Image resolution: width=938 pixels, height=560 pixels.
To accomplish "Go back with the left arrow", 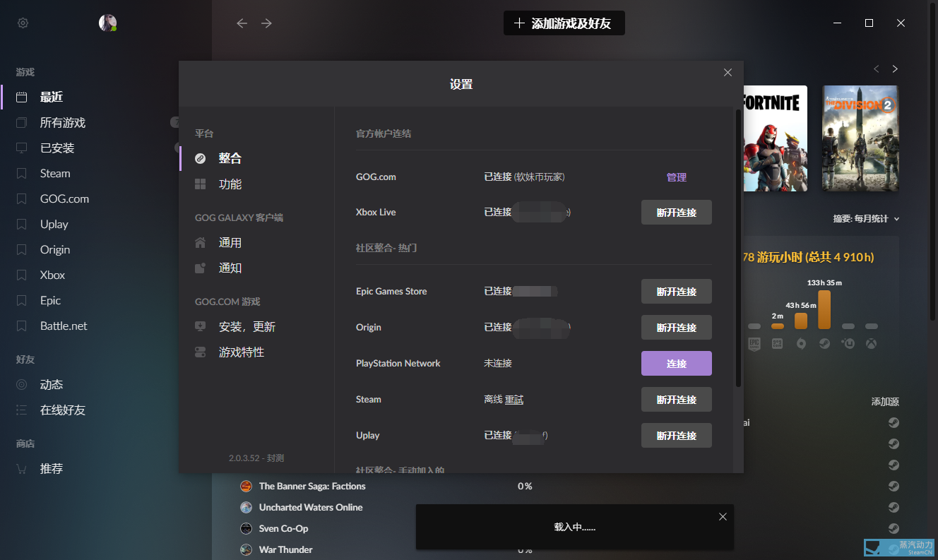I will (242, 23).
